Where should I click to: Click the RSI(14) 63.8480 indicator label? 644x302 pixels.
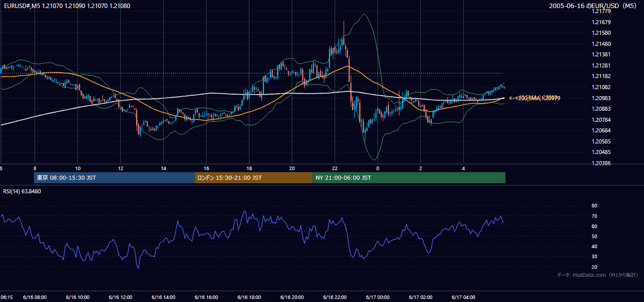pyautogui.click(x=22, y=191)
